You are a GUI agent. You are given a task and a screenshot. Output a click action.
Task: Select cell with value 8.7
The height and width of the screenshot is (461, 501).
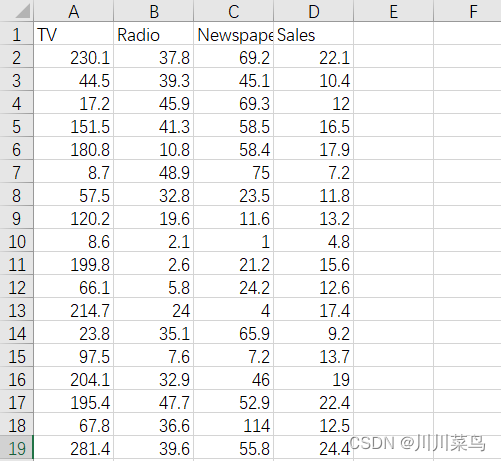(x=74, y=172)
